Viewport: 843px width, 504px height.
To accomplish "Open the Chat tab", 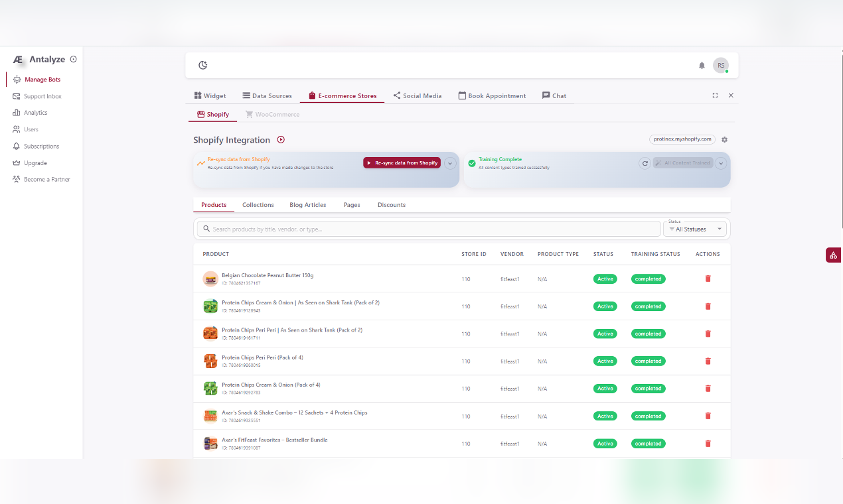I will coord(554,95).
